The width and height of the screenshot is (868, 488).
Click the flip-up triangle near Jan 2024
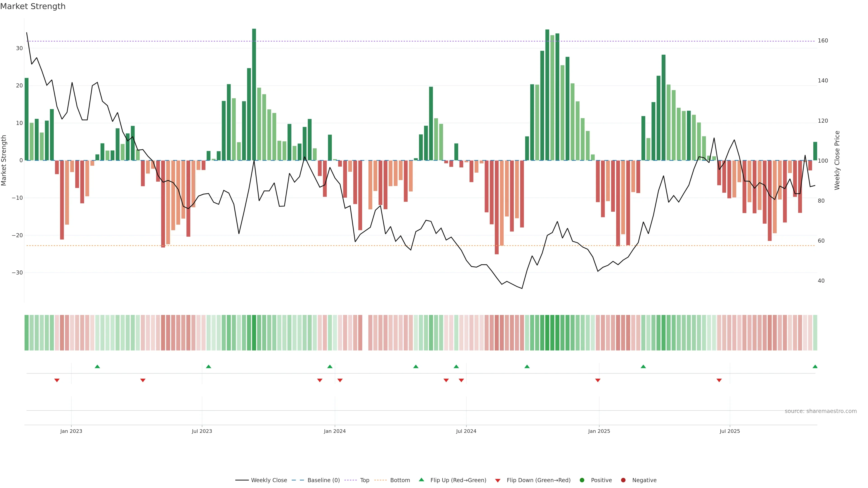pyautogui.click(x=330, y=366)
